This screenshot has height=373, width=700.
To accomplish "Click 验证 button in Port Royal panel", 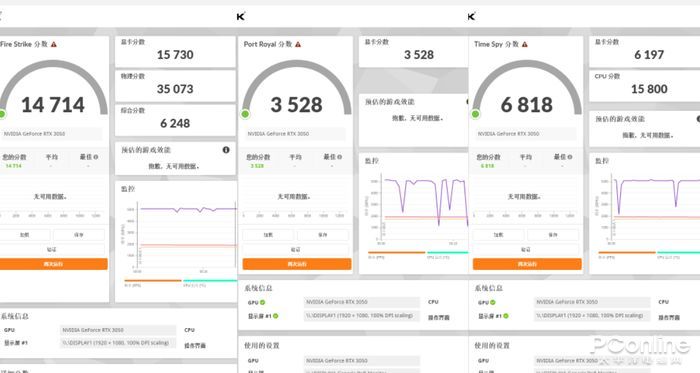I will pyautogui.click(x=296, y=249).
